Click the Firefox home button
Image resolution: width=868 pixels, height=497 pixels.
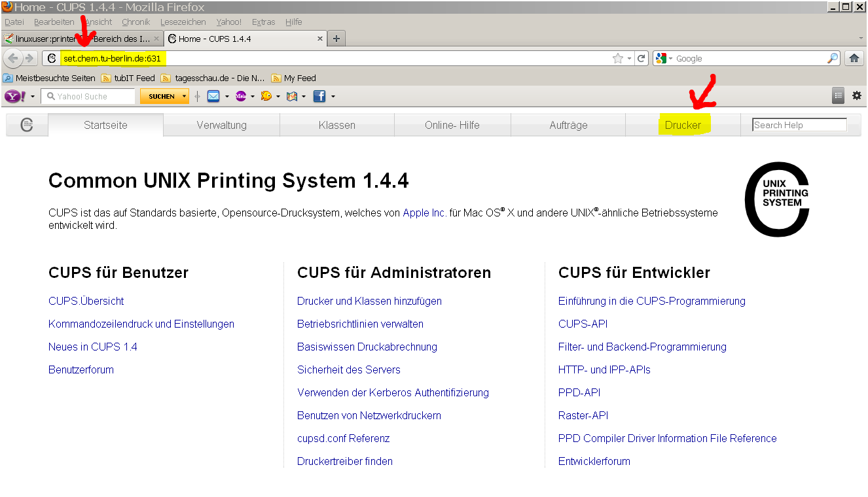click(x=854, y=58)
